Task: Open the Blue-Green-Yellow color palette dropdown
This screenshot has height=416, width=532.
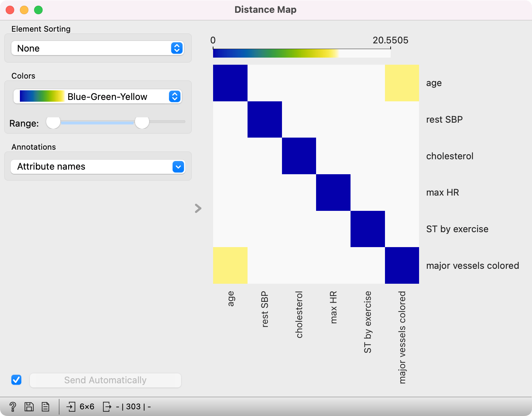Action: click(x=97, y=97)
